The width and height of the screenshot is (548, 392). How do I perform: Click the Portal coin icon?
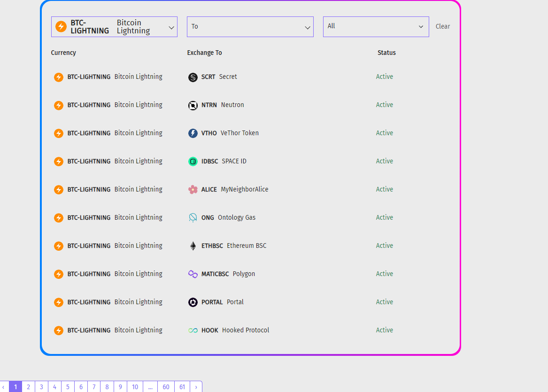(x=193, y=302)
